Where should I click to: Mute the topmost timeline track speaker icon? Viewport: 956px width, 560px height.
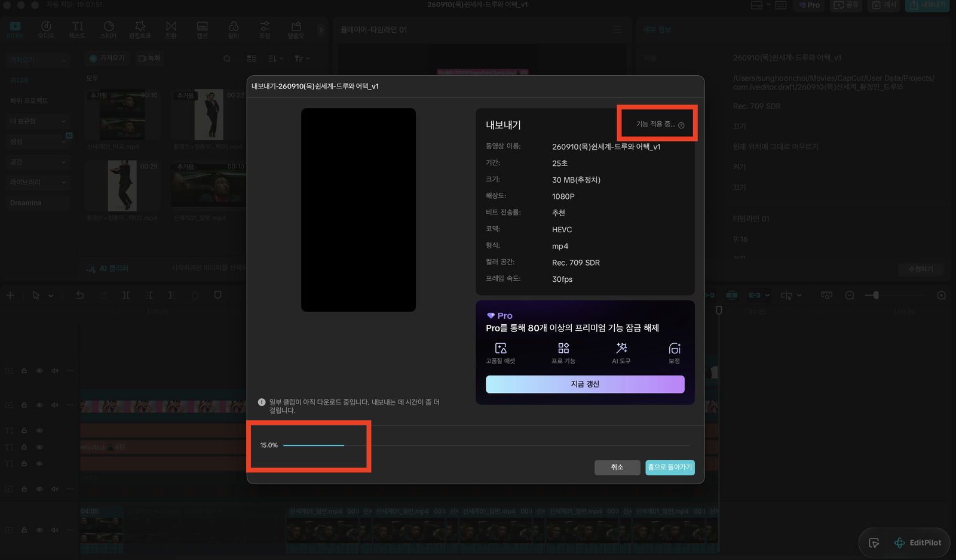click(55, 371)
